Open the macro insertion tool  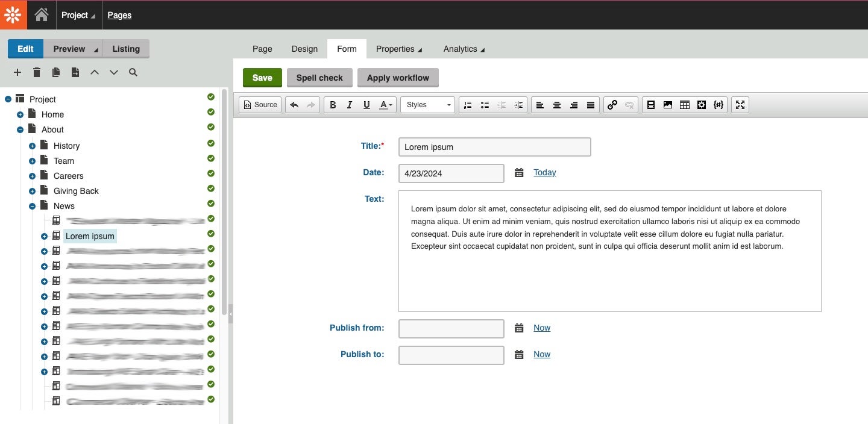[719, 105]
